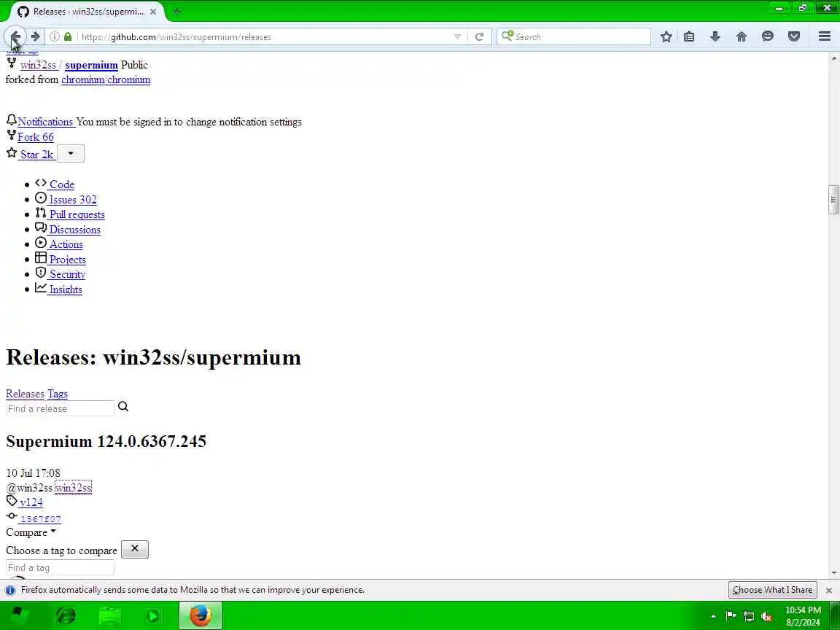Click the Star 2k link
The height and width of the screenshot is (630, 840).
click(36, 155)
